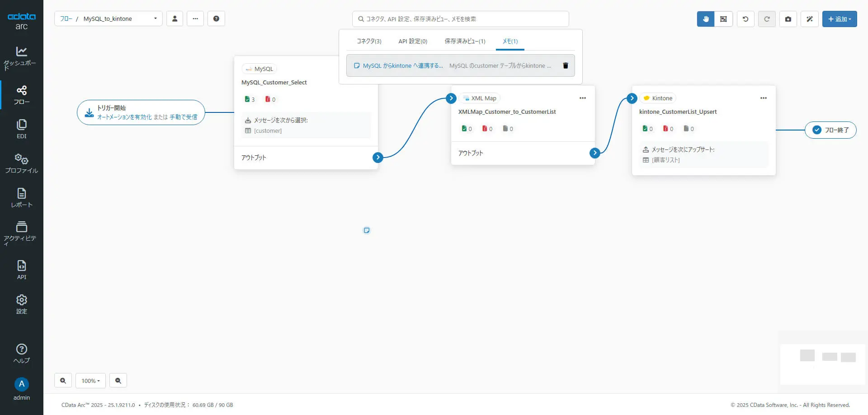Image resolution: width=868 pixels, height=415 pixels.
Task: Click the MySQL connector type badge
Action: point(259,69)
